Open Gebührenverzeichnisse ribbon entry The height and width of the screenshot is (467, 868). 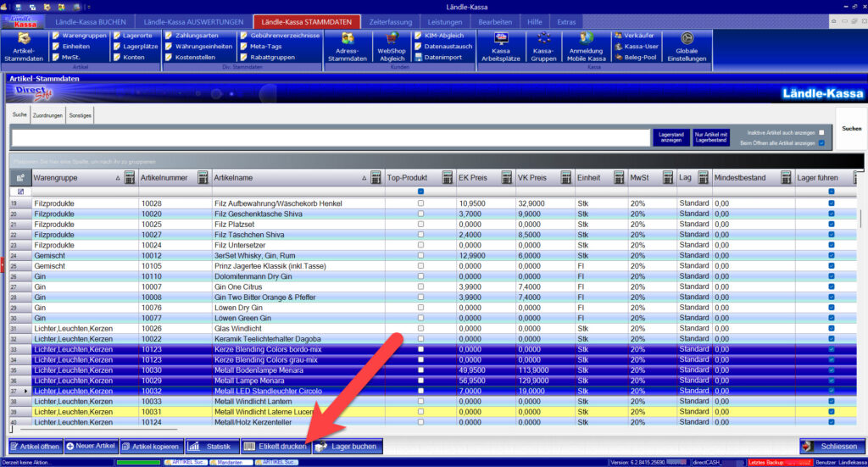tap(280, 36)
